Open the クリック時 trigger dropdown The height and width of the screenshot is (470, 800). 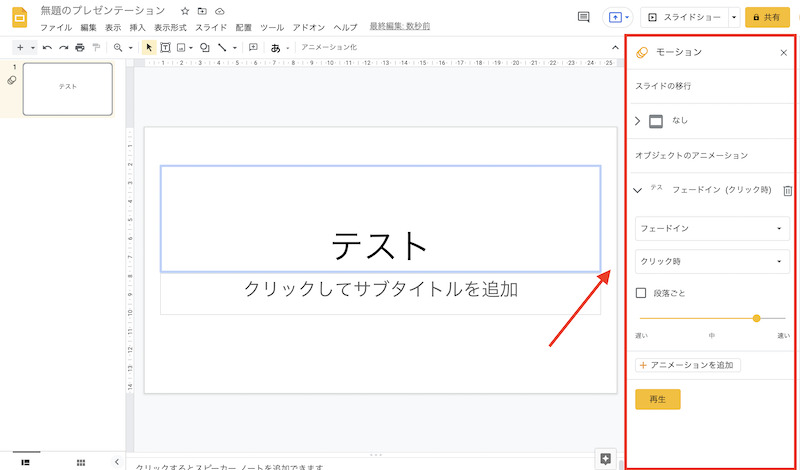point(712,262)
